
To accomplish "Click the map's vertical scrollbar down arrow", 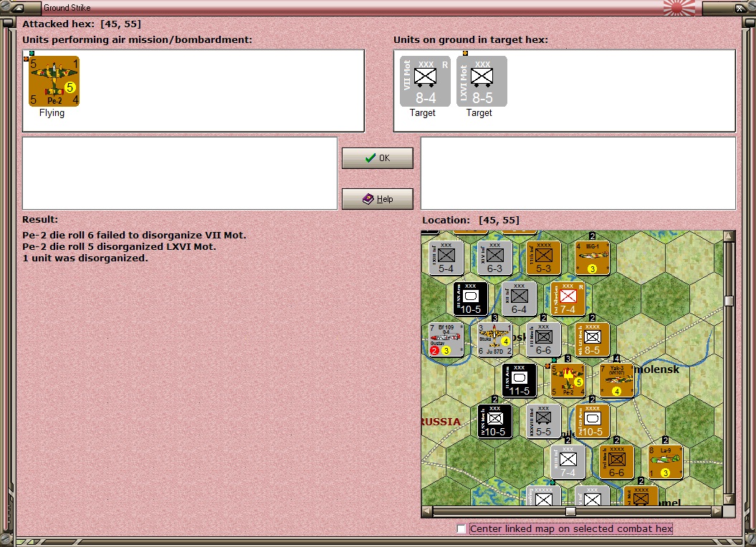I will pyautogui.click(x=729, y=499).
